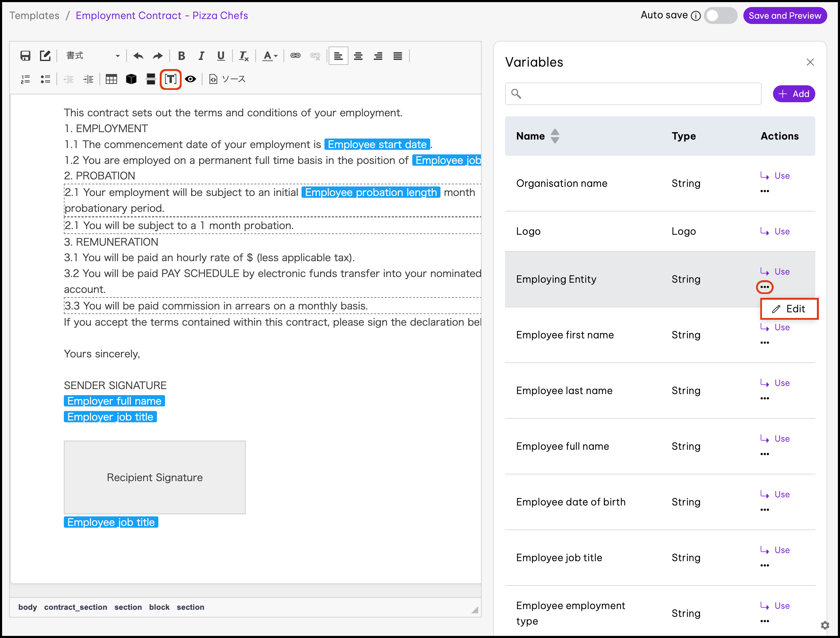
Task: Open the text color dropdown
Action: tap(270, 56)
